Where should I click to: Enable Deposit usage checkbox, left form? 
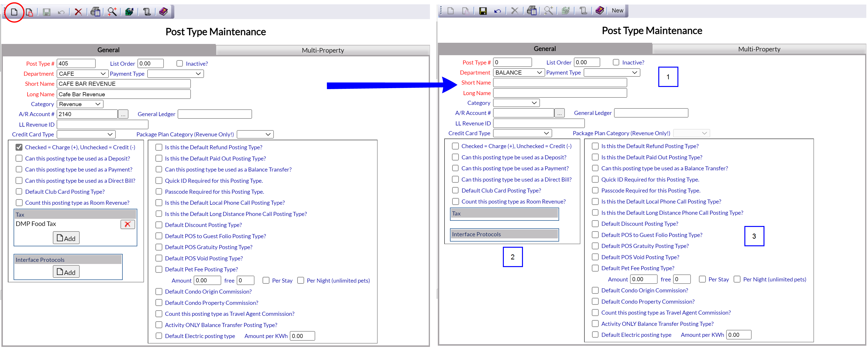[x=19, y=159]
